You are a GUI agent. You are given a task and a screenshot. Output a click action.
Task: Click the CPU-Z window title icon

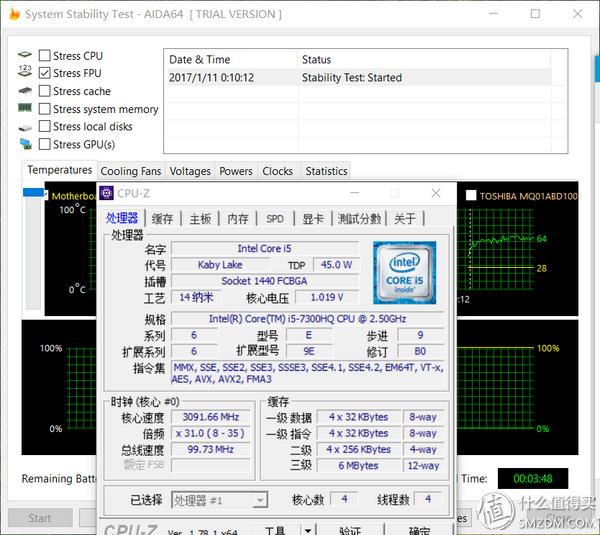[106, 193]
